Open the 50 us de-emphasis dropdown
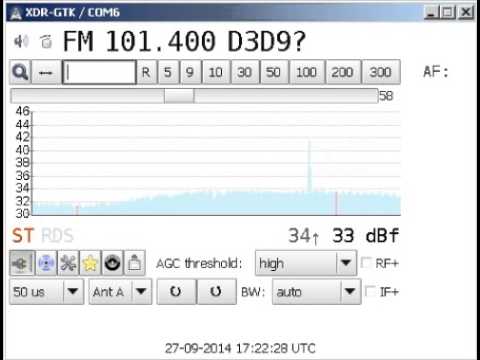 [x=47, y=292]
